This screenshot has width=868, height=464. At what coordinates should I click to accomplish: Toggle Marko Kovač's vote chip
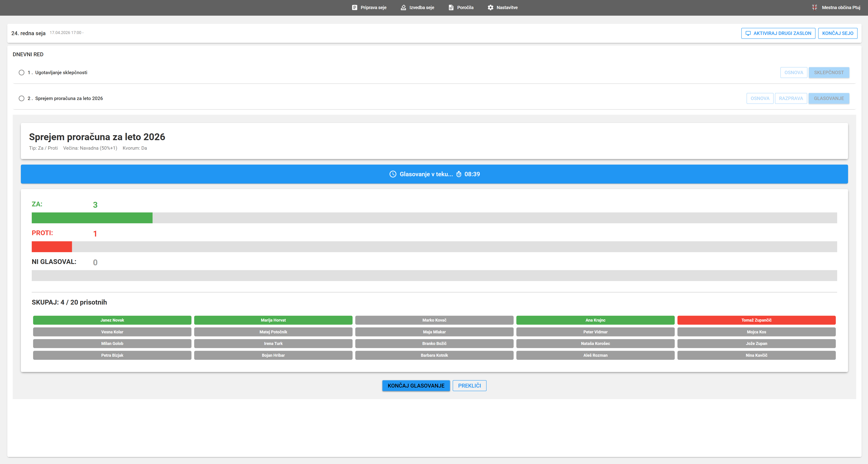pyautogui.click(x=434, y=320)
